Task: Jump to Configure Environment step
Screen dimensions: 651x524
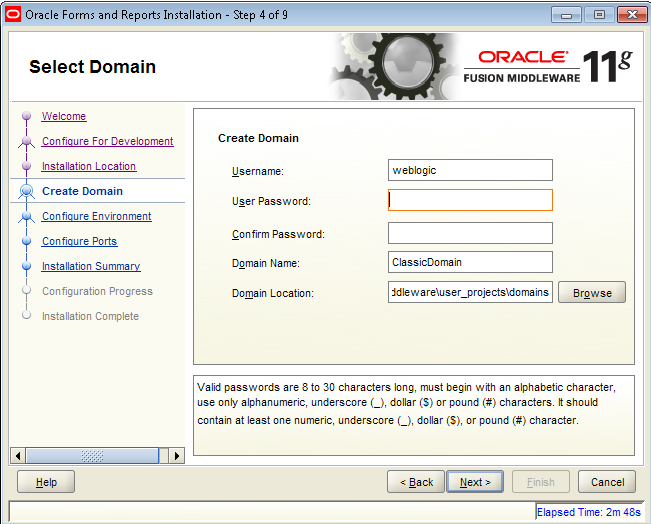Action: point(97,216)
